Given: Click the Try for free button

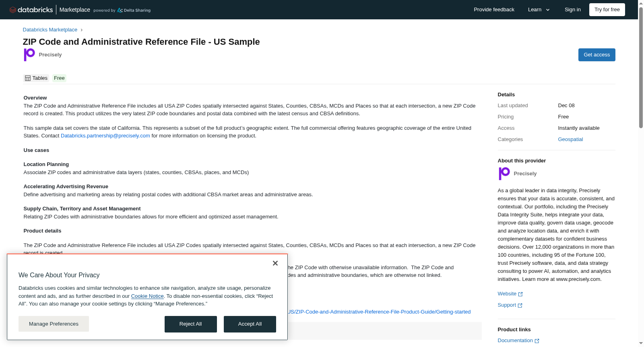Looking at the screenshot, I should tap(607, 10).
